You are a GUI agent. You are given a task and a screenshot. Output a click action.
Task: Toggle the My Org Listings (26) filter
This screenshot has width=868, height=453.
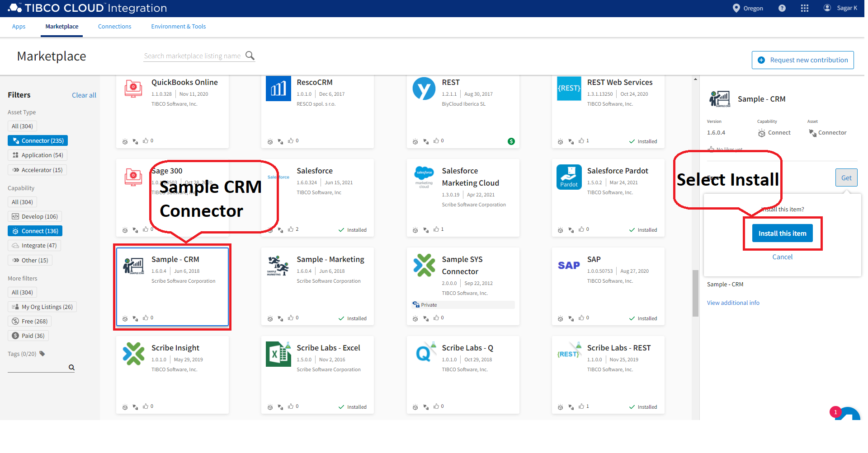click(42, 307)
